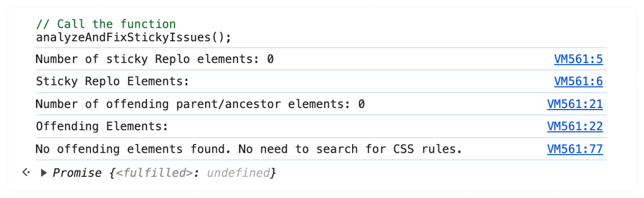
Task: Click the grey undefined value
Action: (238, 173)
